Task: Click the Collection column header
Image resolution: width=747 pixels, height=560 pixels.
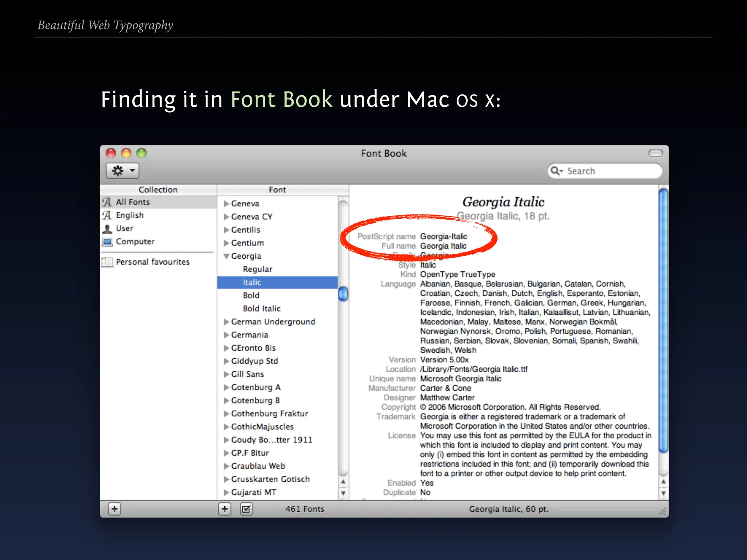Action: click(158, 190)
